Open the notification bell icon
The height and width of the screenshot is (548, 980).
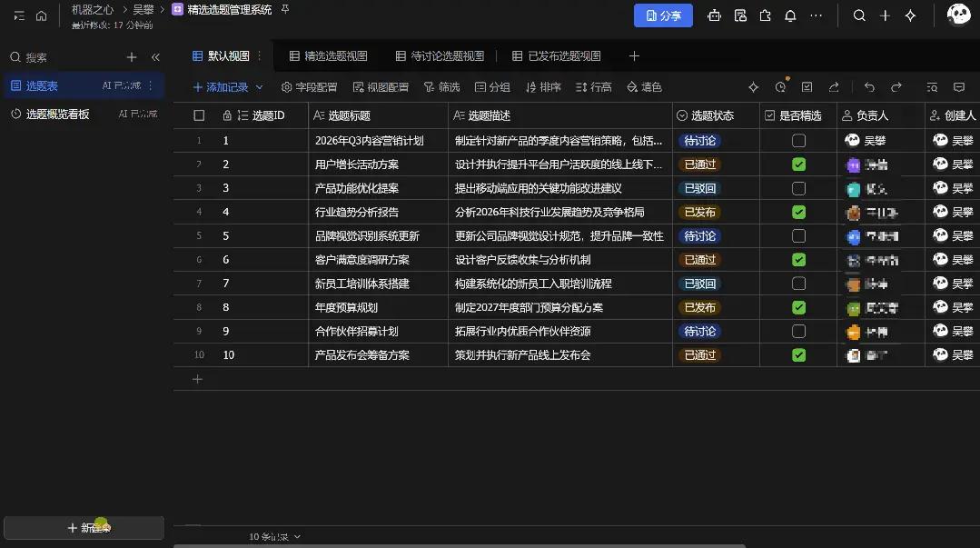(790, 15)
